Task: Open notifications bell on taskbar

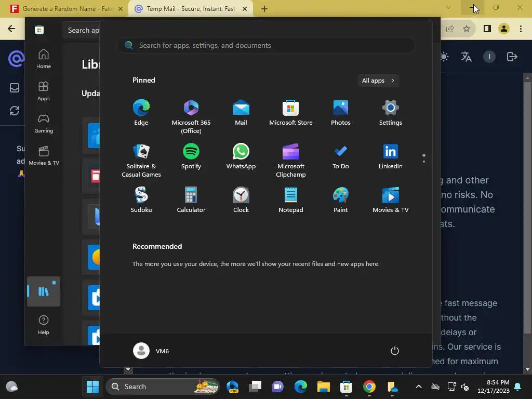Action: point(518,387)
